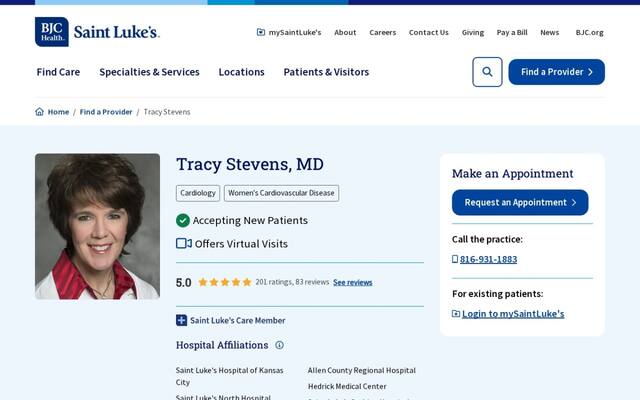Select the Cardiology specialty tag
This screenshot has height=400, width=640.
(198, 193)
